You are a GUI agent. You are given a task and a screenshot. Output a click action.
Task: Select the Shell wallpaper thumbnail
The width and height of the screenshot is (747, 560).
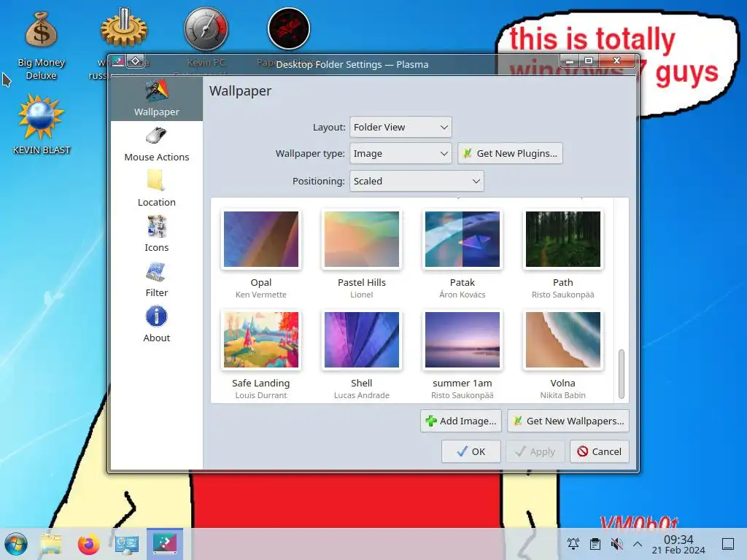coord(362,340)
